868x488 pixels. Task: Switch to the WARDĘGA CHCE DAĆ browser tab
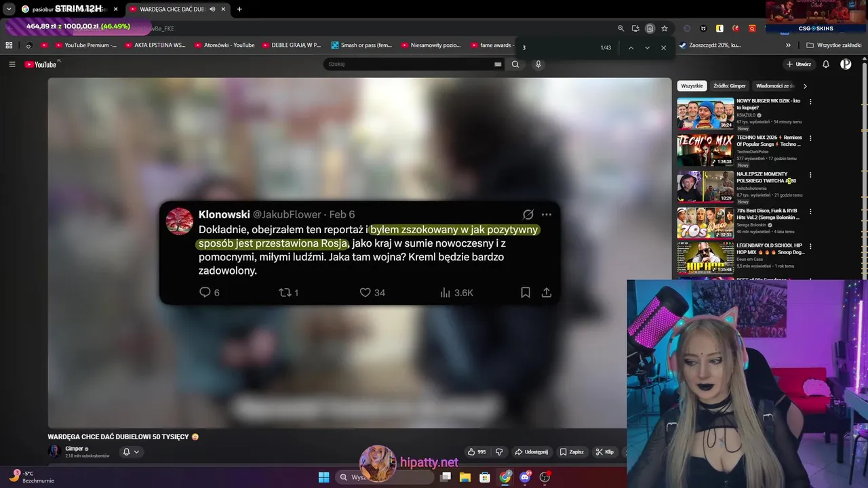tap(172, 9)
